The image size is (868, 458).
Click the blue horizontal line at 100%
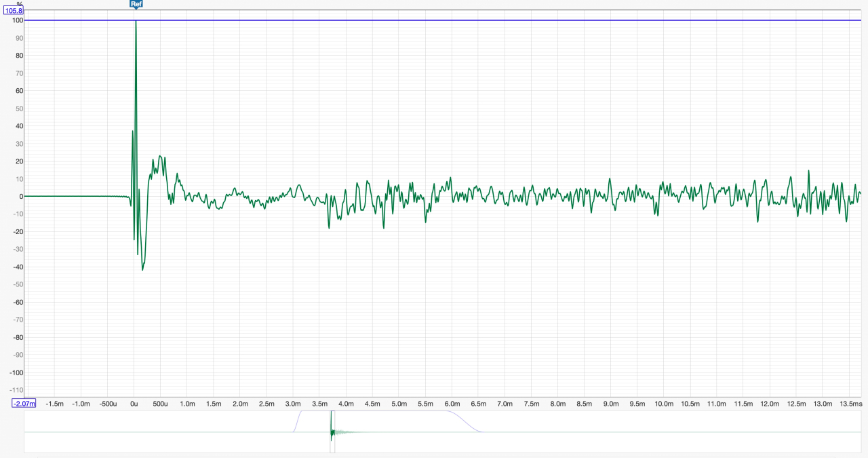click(x=475, y=20)
